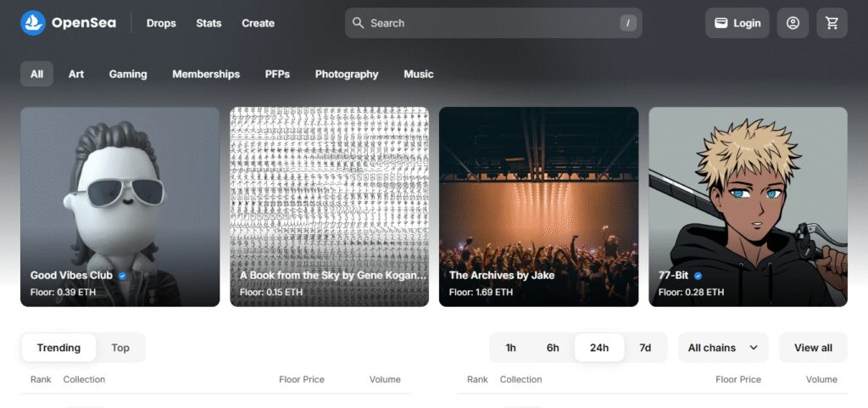
Task: Open the shopping cart icon
Action: pyautogui.click(x=832, y=23)
